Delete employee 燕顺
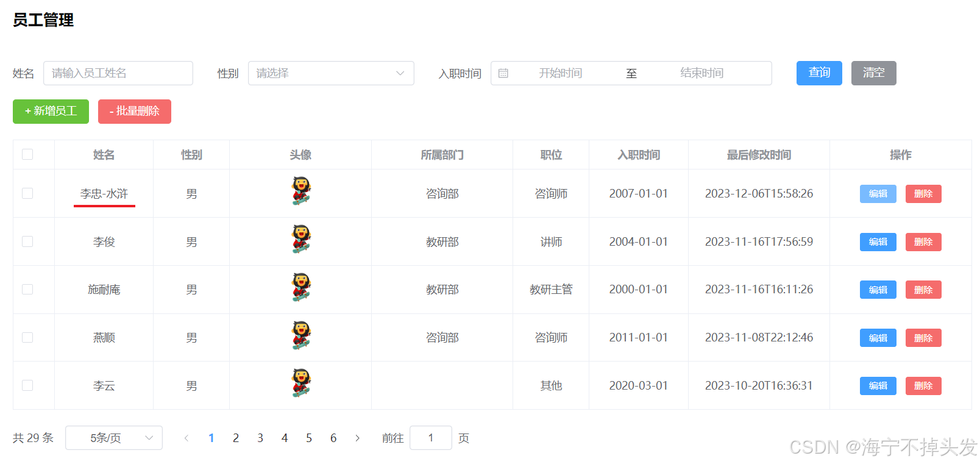980x464 pixels. click(923, 338)
